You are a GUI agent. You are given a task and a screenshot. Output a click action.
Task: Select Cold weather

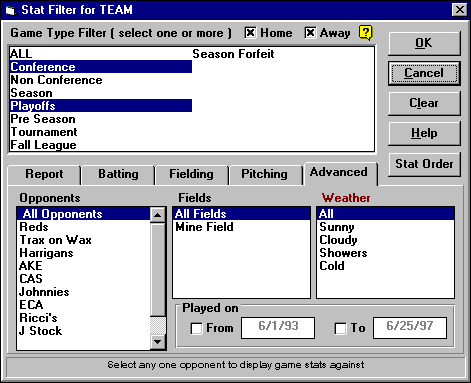[385, 266]
